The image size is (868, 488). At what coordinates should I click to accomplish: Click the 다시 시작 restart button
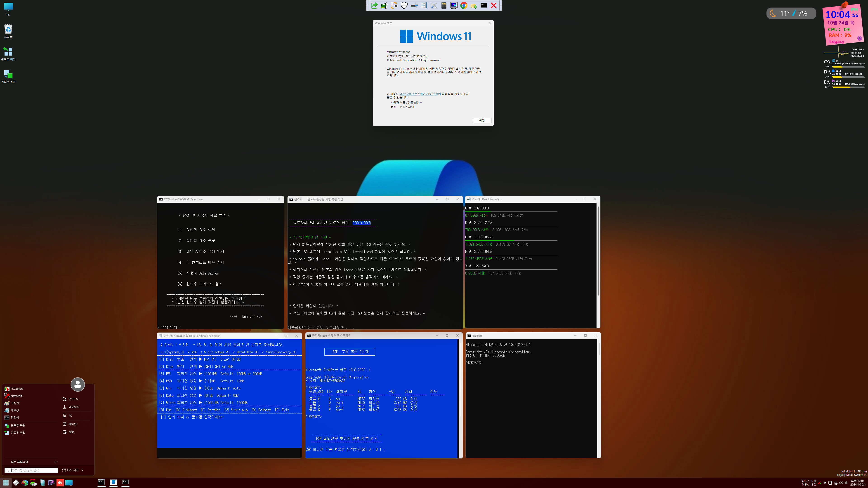[70, 470]
